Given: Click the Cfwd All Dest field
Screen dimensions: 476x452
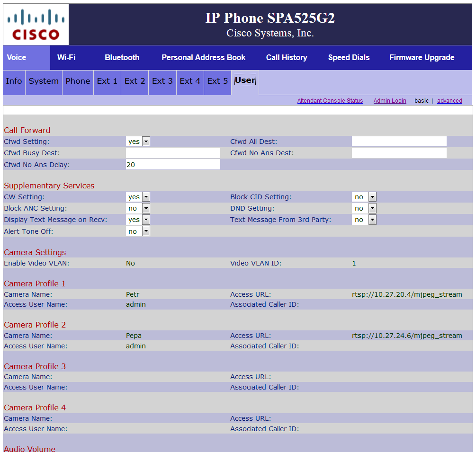Looking at the screenshot, I should pos(399,142).
